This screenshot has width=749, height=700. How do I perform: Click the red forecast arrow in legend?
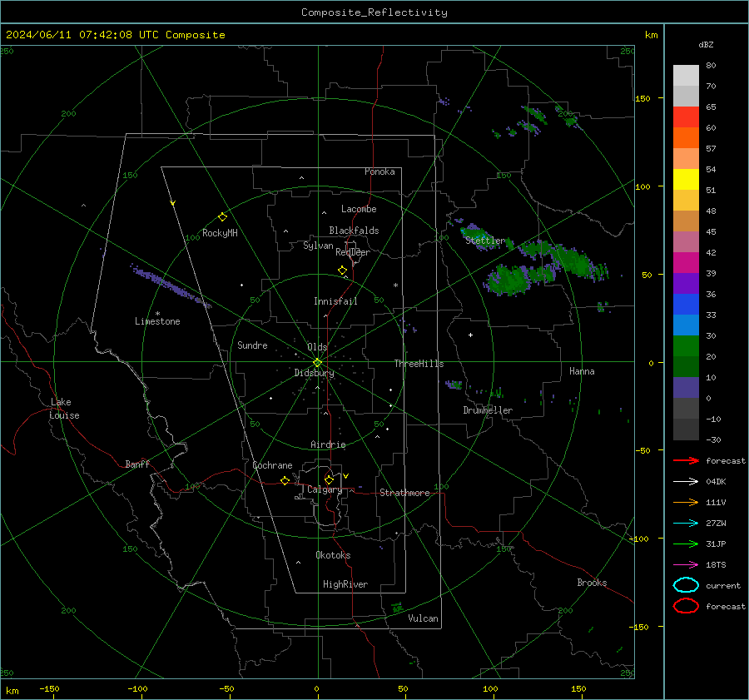(x=686, y=460)
